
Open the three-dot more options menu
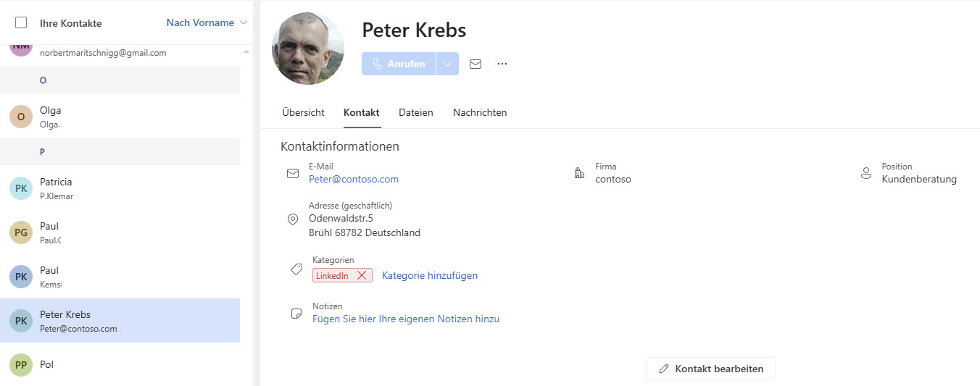click(502, 64)
